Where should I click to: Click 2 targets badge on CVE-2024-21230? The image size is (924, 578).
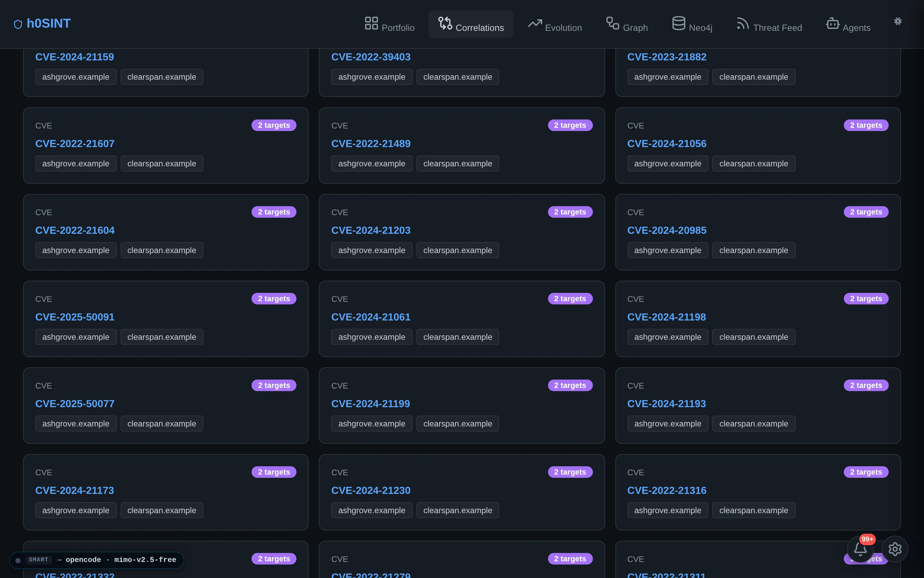pyautogui.click(x=570, y=472)
